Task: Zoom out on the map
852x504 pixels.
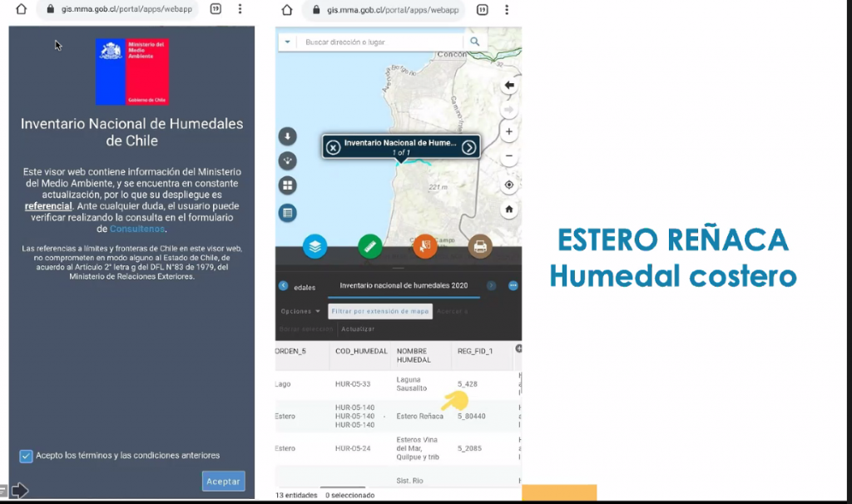Action: tap(509, 156)
